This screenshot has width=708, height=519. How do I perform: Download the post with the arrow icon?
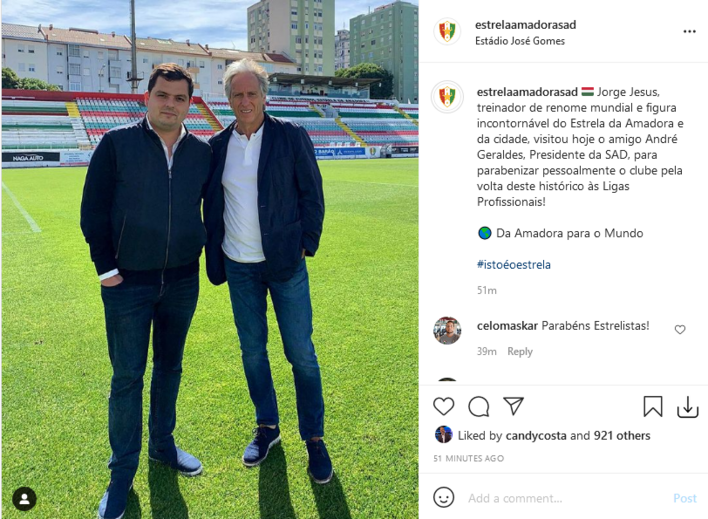point(688,407)
